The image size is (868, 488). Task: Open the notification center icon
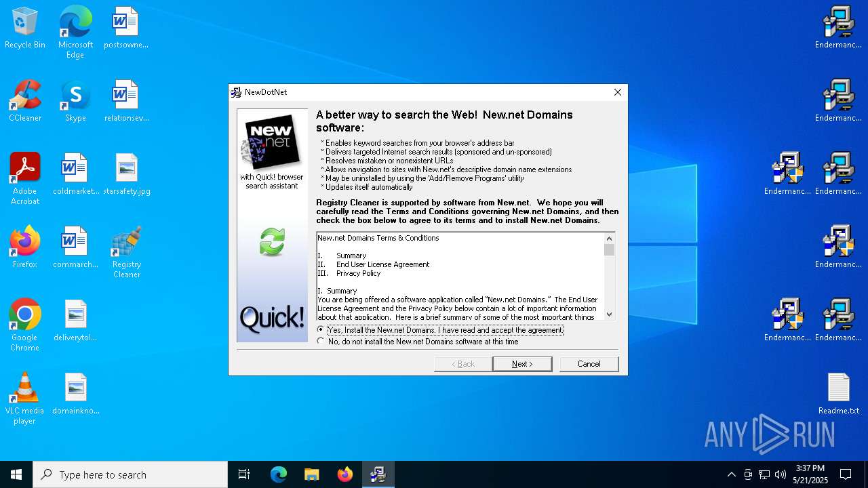coord(846,474)
